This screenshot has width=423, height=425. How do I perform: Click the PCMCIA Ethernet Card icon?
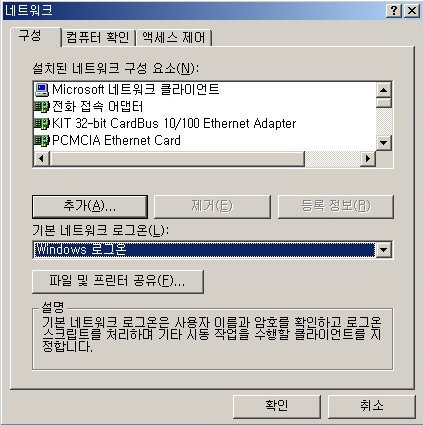[42, 140]
